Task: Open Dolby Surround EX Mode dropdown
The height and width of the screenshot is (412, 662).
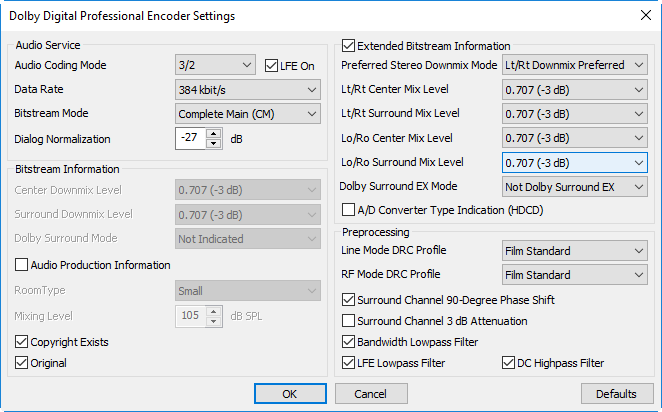Action: tap(575, 187)
